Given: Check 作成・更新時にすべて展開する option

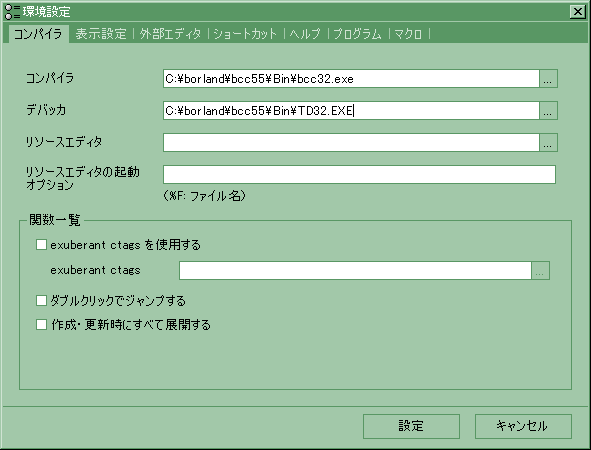Looking at the screenshot, I should pos(41,324).
